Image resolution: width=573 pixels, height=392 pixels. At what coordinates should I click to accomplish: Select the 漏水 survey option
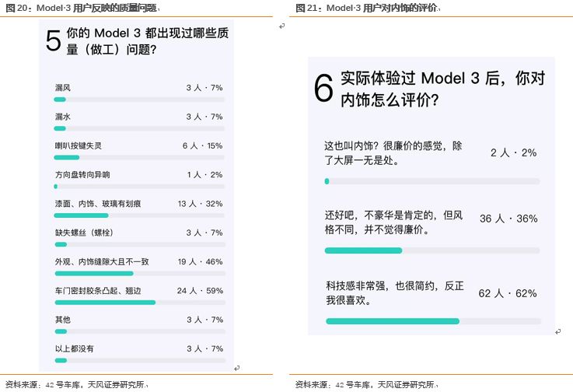click(139, 122)
